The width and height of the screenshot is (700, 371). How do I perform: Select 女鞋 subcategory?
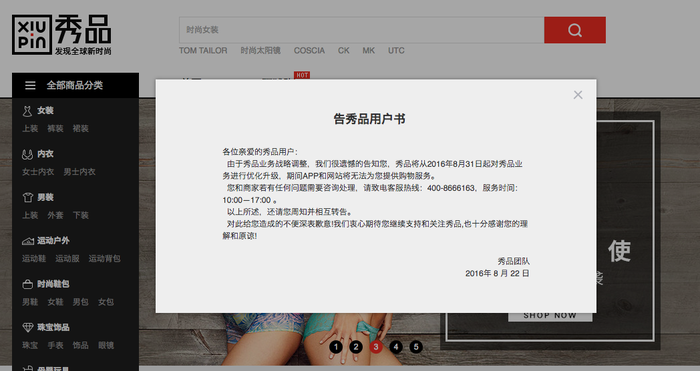(x=55, y=302)
